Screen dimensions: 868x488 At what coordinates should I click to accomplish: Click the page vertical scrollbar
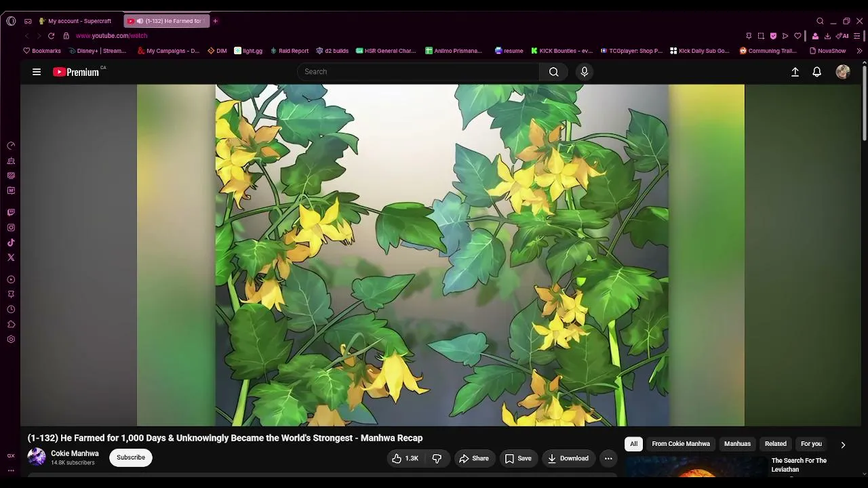click(864, 102)
